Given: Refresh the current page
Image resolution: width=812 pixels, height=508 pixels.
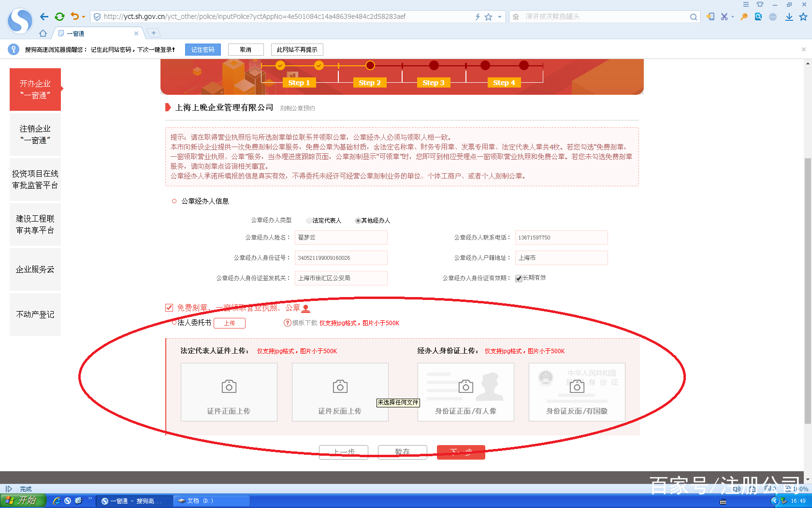Looking at the screenshot, I should point(59,16).
